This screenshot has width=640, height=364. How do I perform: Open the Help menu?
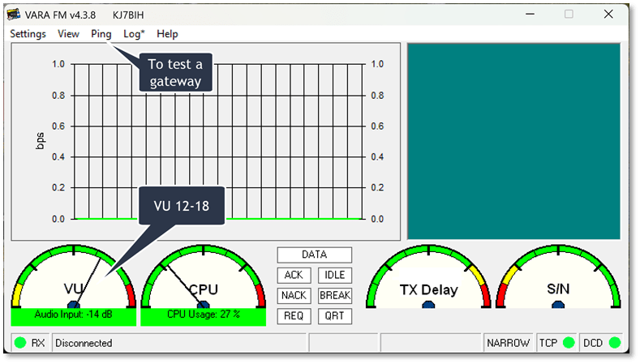tap(168, 34)
